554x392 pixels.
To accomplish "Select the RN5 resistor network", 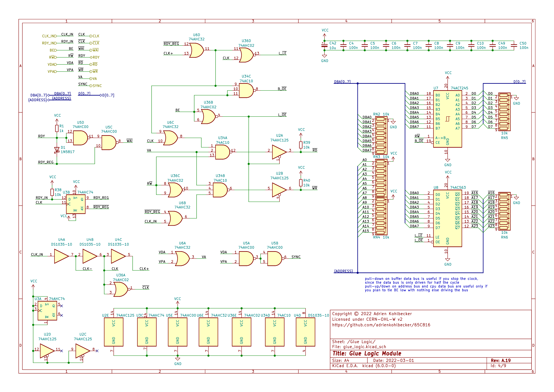I will 504,112.
